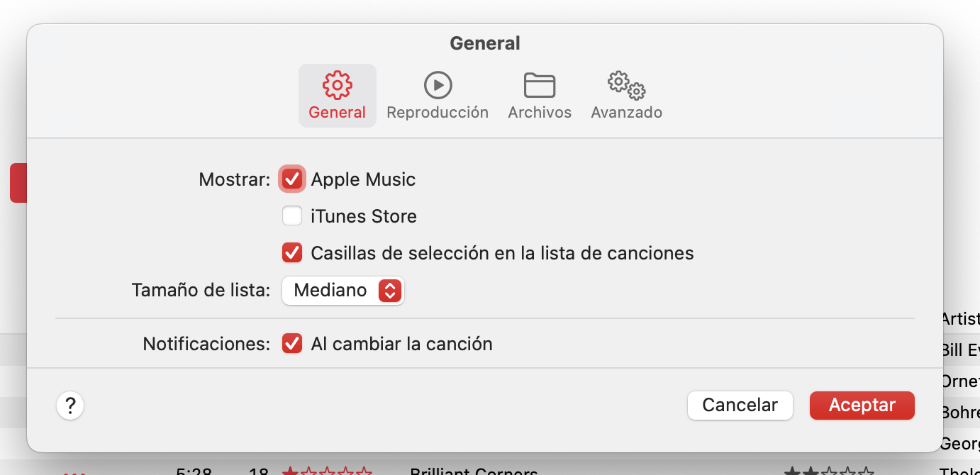Click the Georg… artist row
This screenshot has width=980, height=475.
[960, 444]
